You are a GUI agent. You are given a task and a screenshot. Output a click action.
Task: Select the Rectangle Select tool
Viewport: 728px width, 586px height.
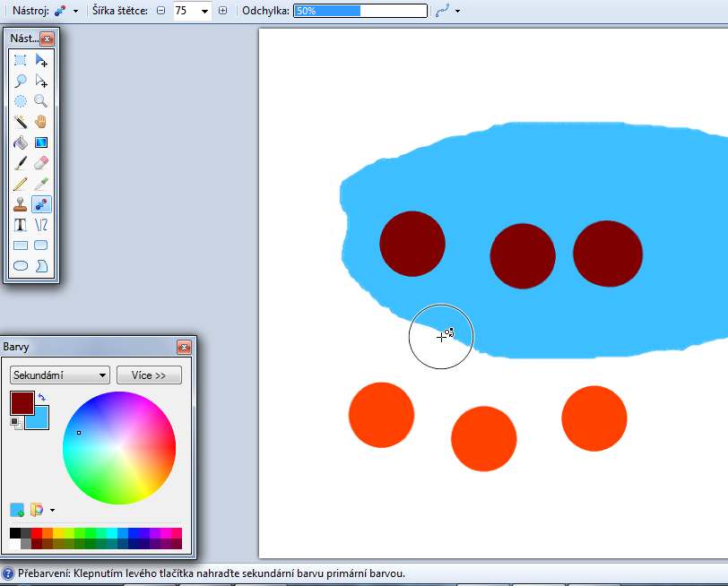coord(20,60)
